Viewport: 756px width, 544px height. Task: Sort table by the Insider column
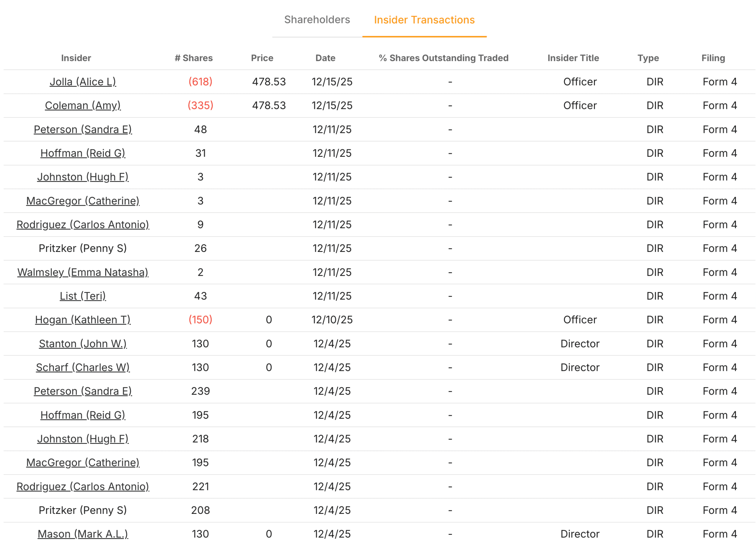pos(76,58)
